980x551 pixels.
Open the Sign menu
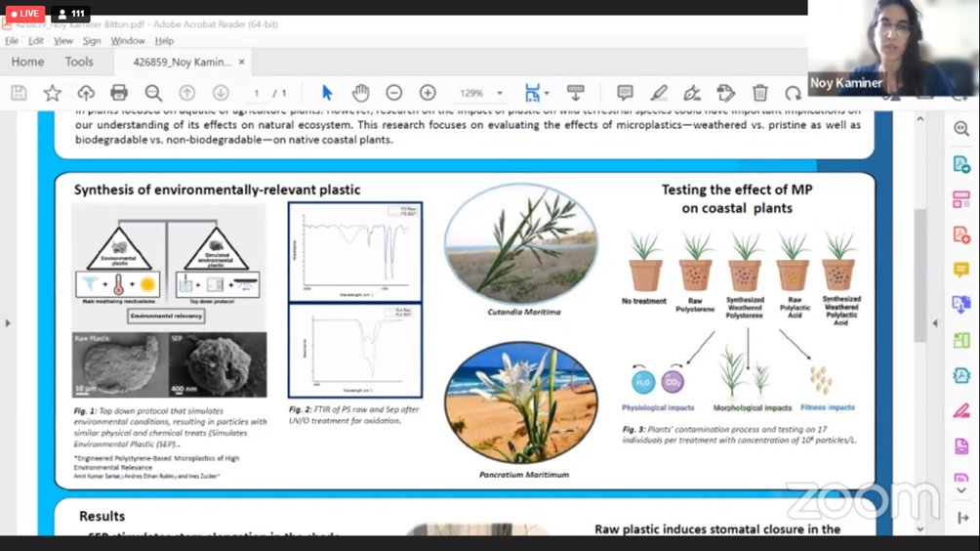click(91, 41)
